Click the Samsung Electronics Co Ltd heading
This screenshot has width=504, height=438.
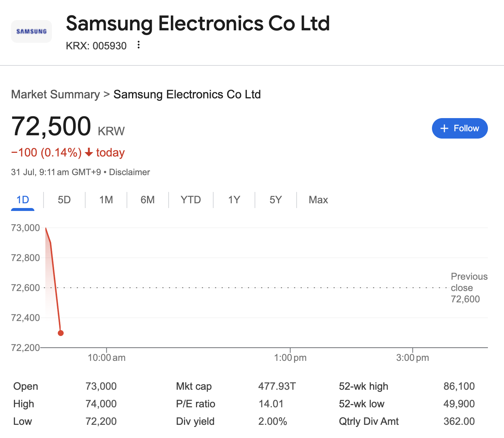point(198,23)
